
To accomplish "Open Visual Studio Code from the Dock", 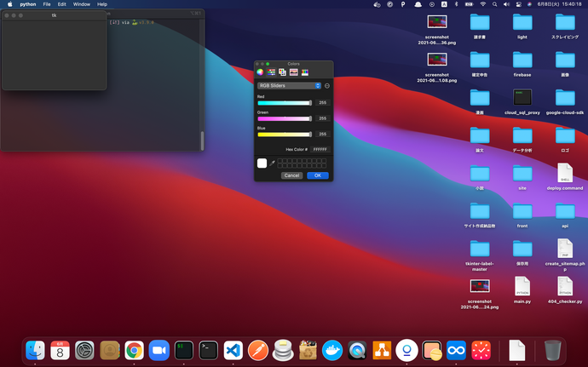I will (x=233, y=350).
